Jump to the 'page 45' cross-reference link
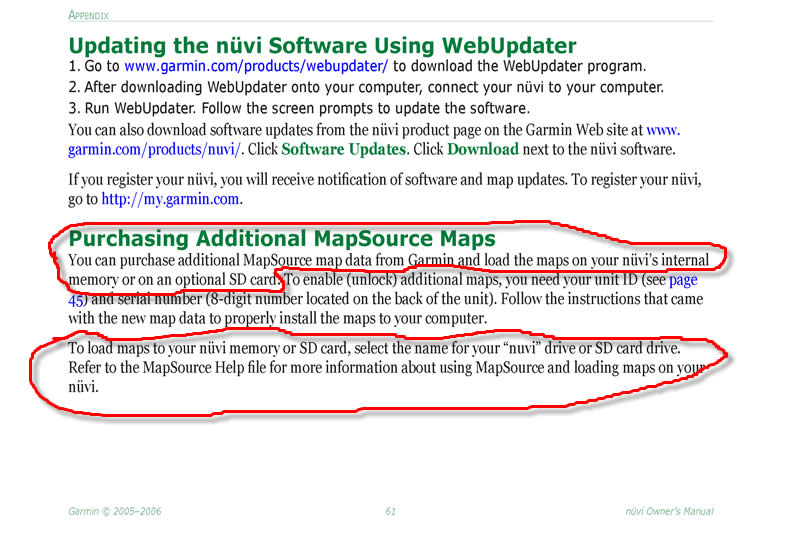 682,280
